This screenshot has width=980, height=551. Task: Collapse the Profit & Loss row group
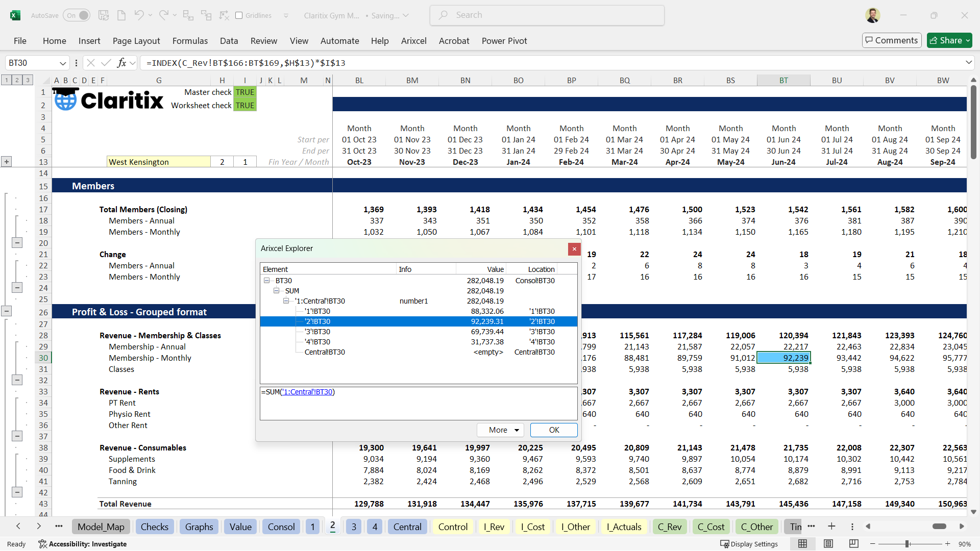(7, 311)
